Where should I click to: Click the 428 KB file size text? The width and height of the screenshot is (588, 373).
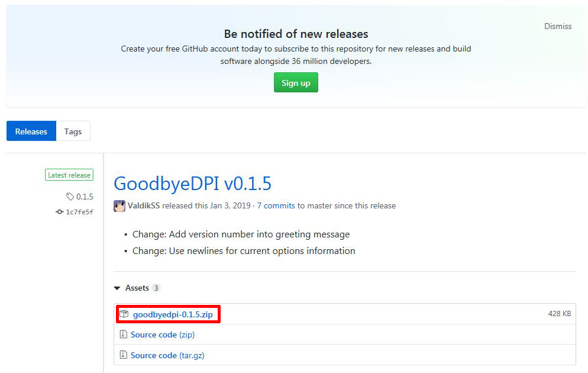560,314
